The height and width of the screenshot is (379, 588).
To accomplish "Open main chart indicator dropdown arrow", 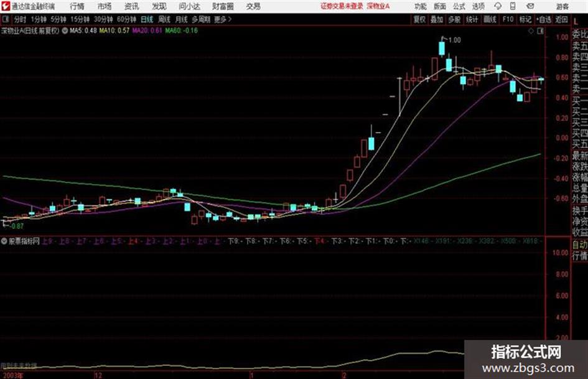I will 65,30.
